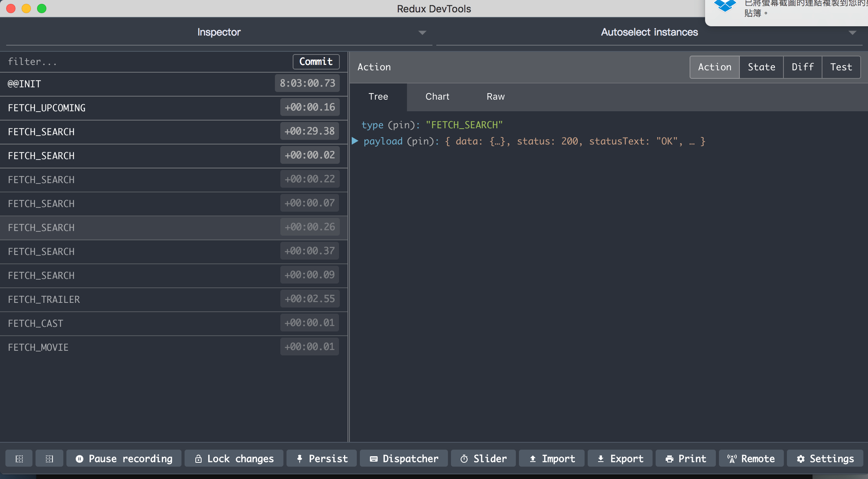This screenshot has width=868, height=479.
Task: Switch to the Diff tab
Action: (x=802, y=67)
